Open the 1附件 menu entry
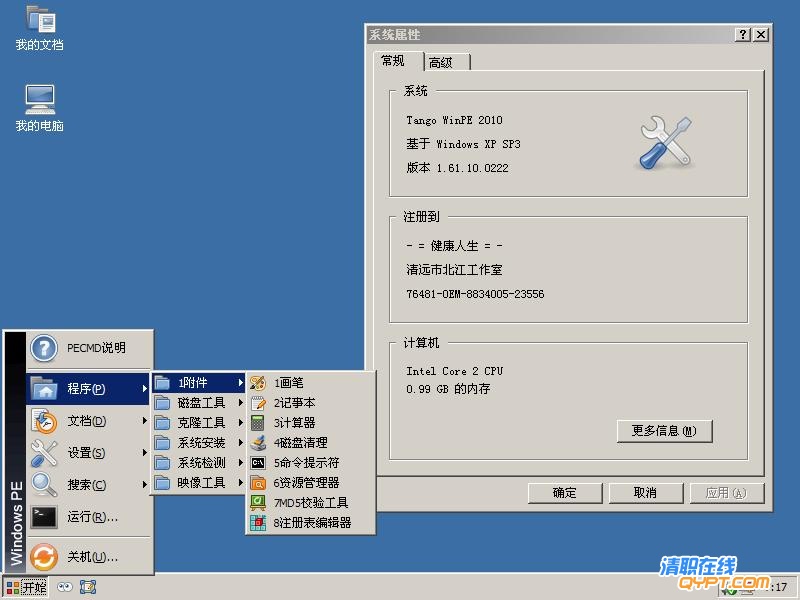Screen dimensions: 800x600 (198, 383)
